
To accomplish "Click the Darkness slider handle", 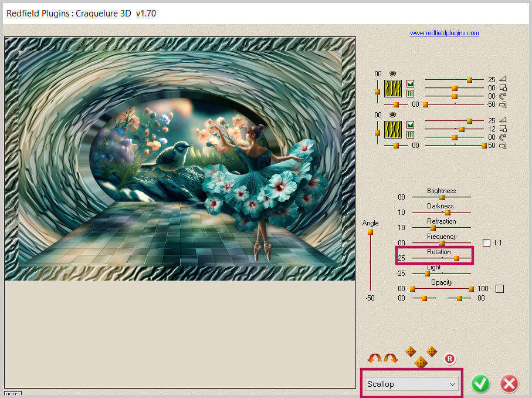I will pos(448,213).
